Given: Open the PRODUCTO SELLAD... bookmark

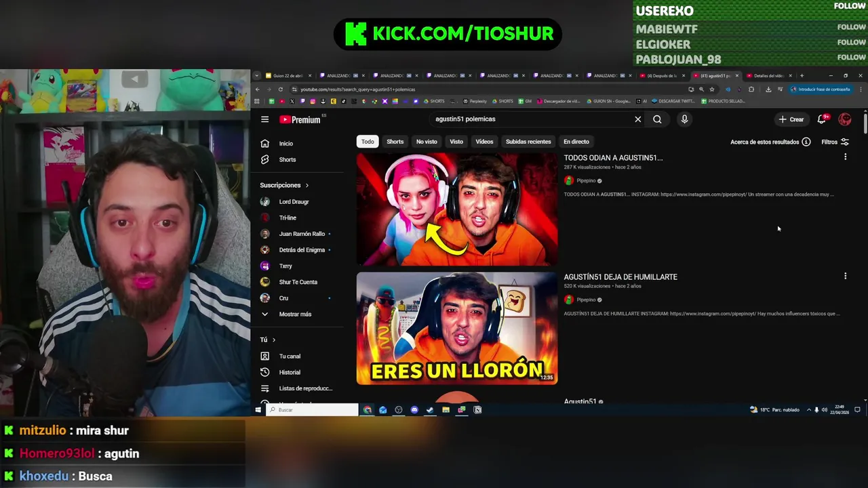Looking at the screenshot, I should pyautogui.click(x=723, y=101).
